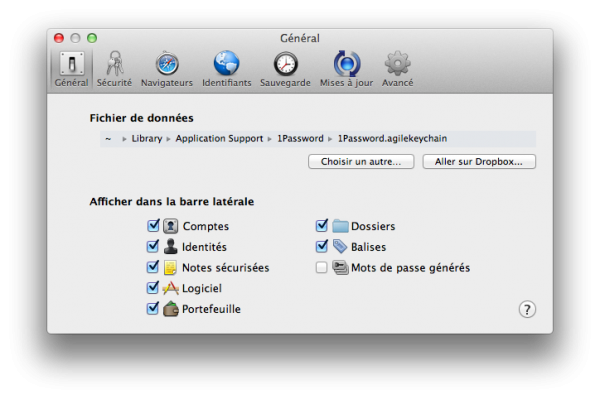Viewport: 600px width, 399px height.
Task: Click 'Choisir un autre...' button
Action: [x=361, y=161]
